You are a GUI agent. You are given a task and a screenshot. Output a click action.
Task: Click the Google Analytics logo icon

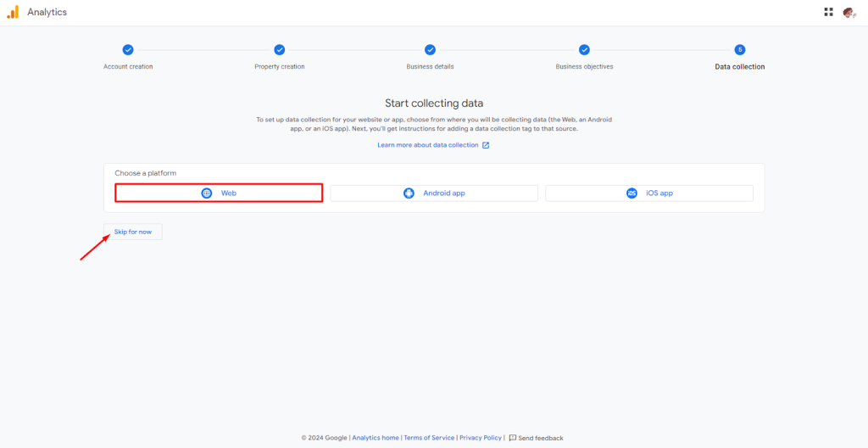13,12
